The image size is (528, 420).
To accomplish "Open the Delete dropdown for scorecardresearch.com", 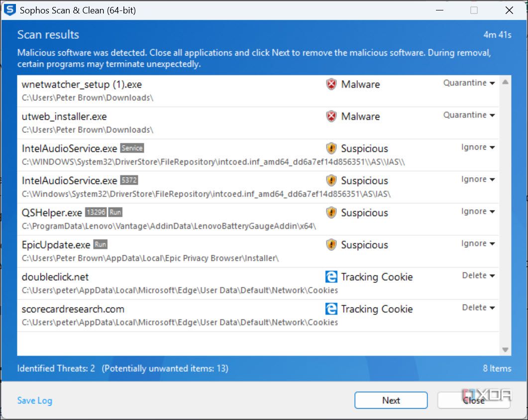I will (x=478, y=308).
